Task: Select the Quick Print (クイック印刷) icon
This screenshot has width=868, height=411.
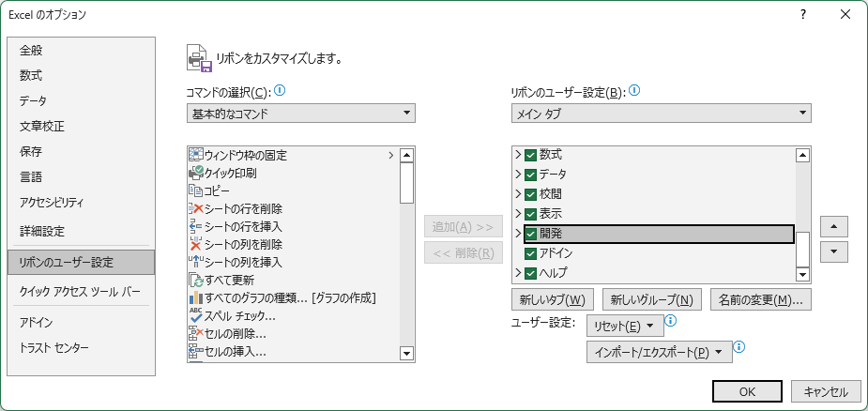Action: 196,173
